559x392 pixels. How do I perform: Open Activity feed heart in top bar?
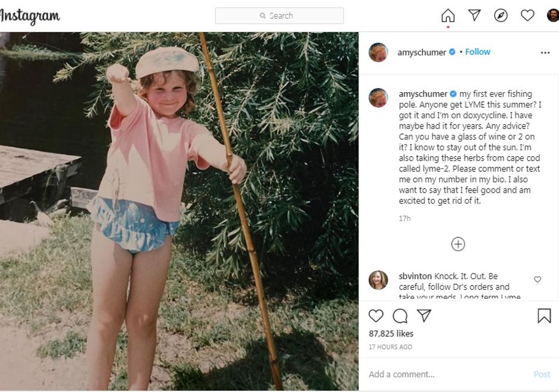tap(527, 15)
